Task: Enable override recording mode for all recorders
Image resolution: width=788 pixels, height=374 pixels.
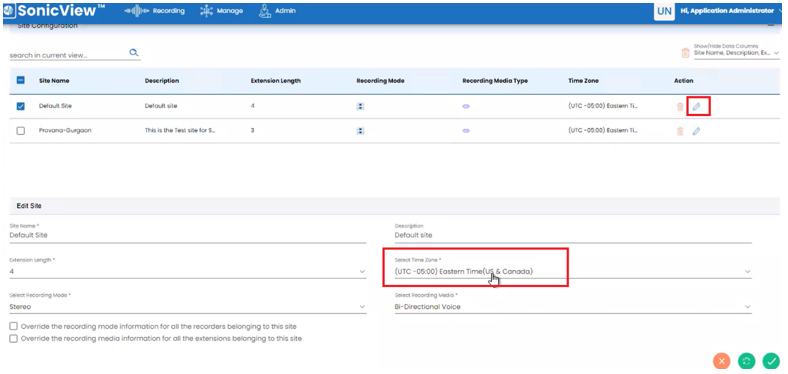Action: [14, 326]
